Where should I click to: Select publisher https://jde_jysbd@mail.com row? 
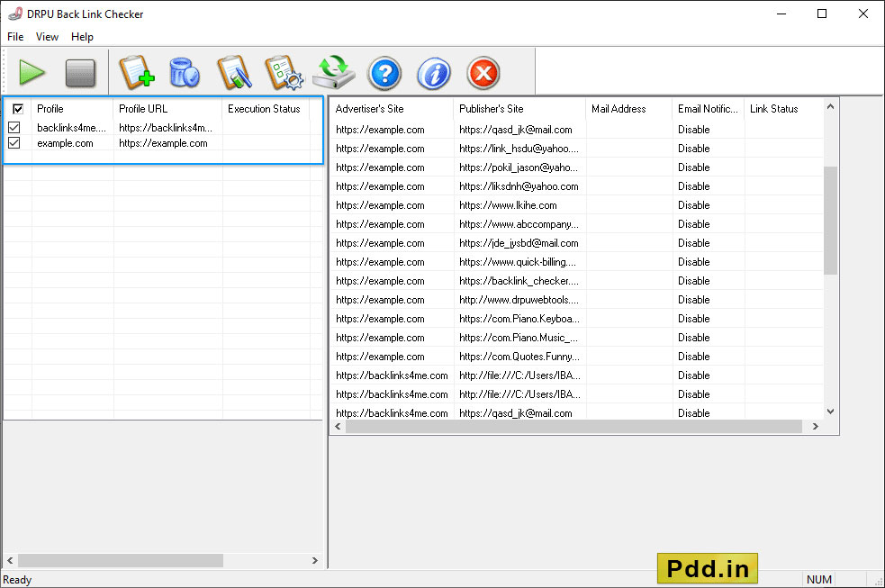tap(519, 243)
